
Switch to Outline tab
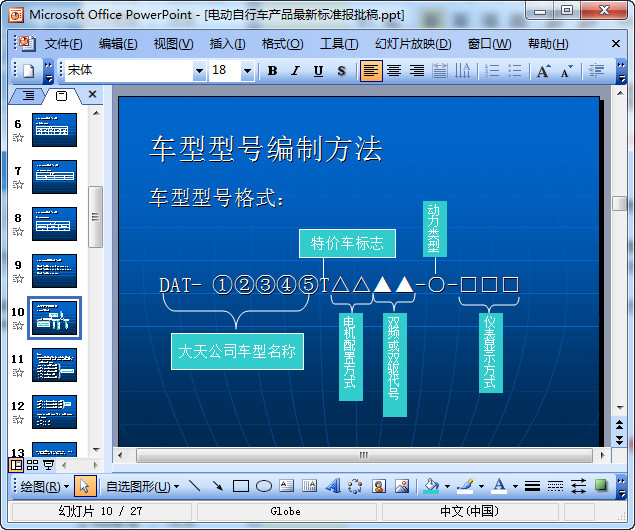point(28,96)
